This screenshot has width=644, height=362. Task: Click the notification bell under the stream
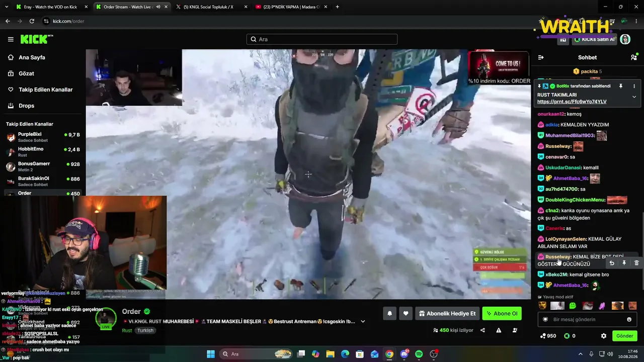[389, 314]
